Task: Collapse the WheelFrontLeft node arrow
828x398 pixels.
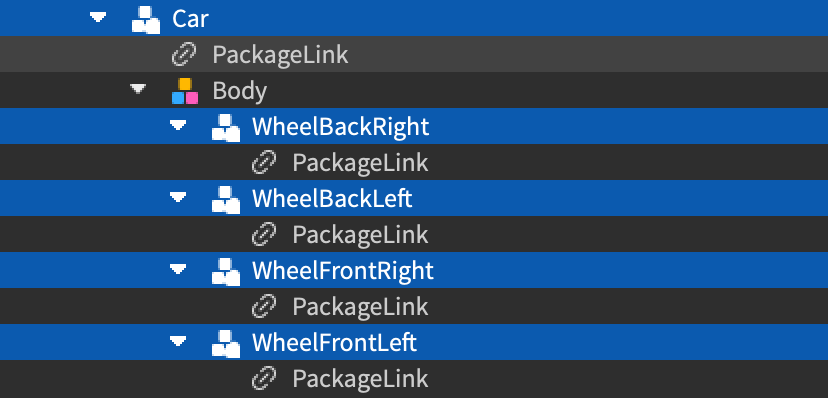Action: [178, 342]
